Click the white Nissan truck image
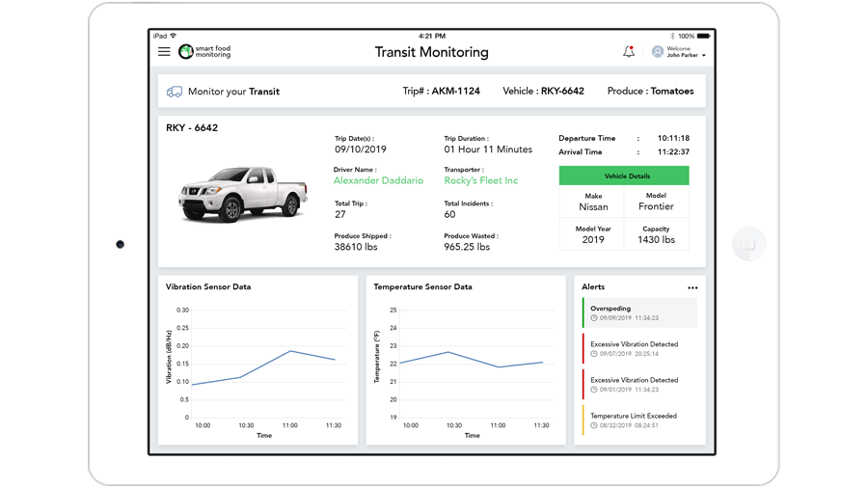Screen dimensions: 868x488 point(242,193)
